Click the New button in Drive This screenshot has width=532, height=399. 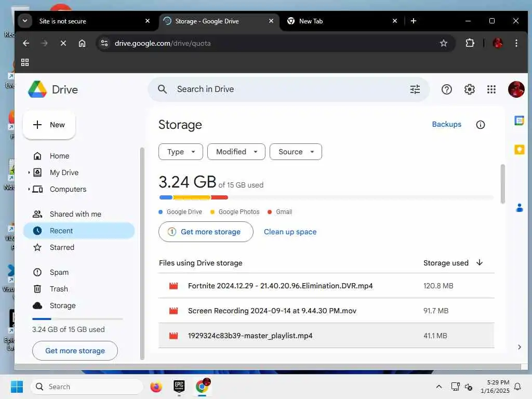pyautogui.click(x=49, y=125)
